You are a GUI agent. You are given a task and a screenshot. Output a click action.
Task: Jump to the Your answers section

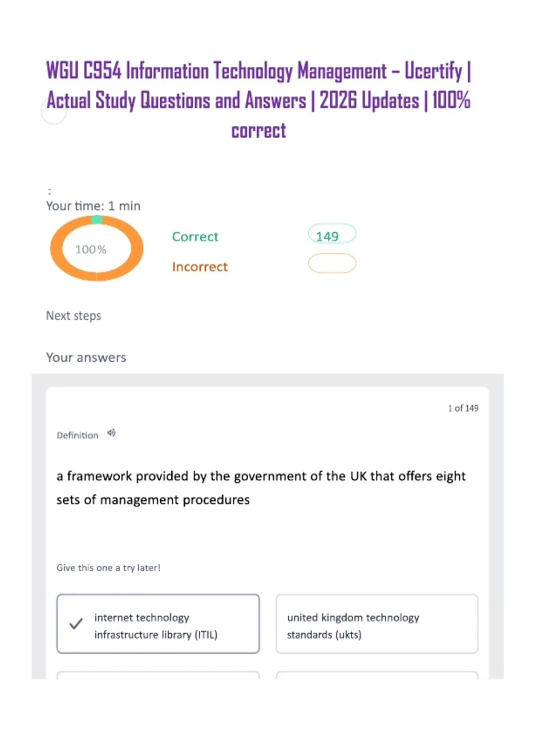(86, 358)
